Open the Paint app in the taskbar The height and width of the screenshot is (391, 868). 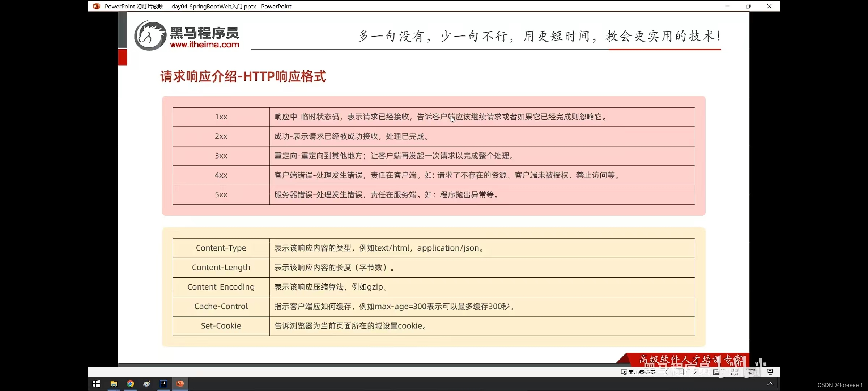pos(147,384)
